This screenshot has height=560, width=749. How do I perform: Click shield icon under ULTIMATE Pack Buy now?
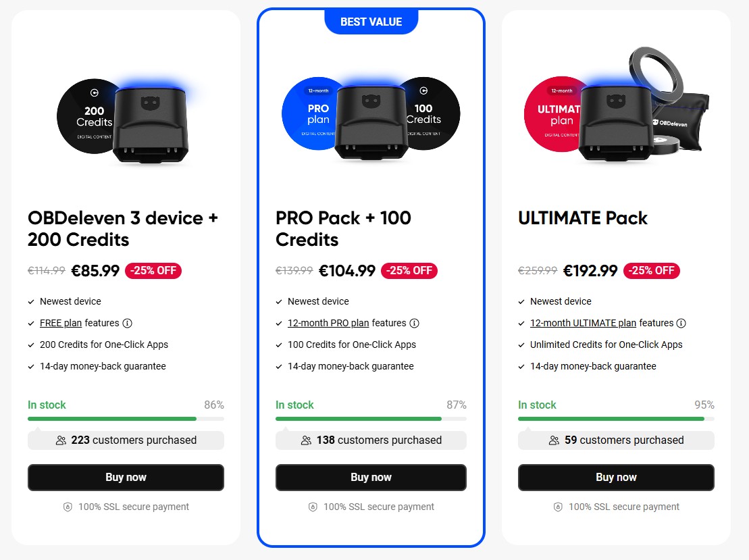(558, 507)
